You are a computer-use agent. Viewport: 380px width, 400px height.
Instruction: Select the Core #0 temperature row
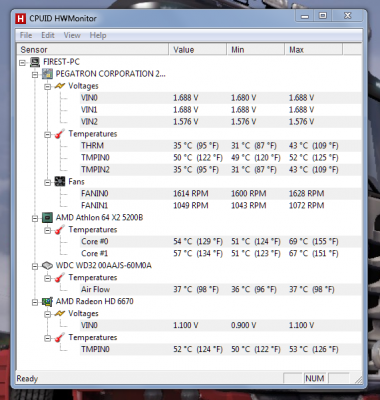[x=221, y=241]
